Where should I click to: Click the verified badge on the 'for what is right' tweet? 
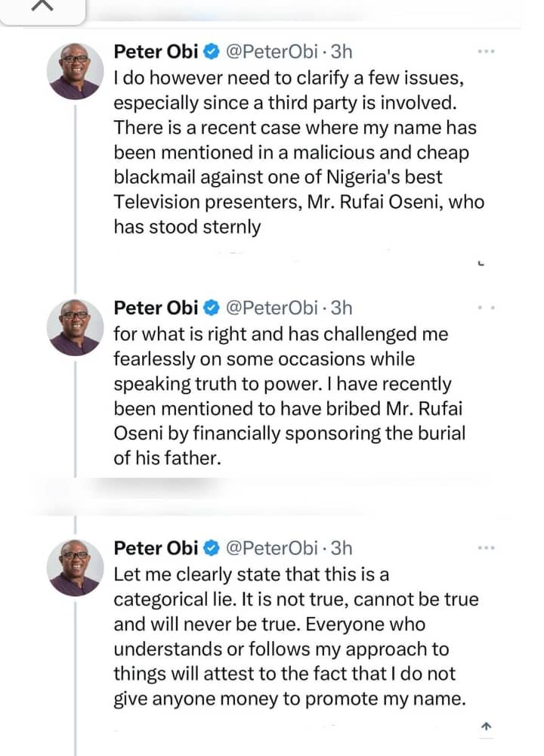(x=212, y=308)
